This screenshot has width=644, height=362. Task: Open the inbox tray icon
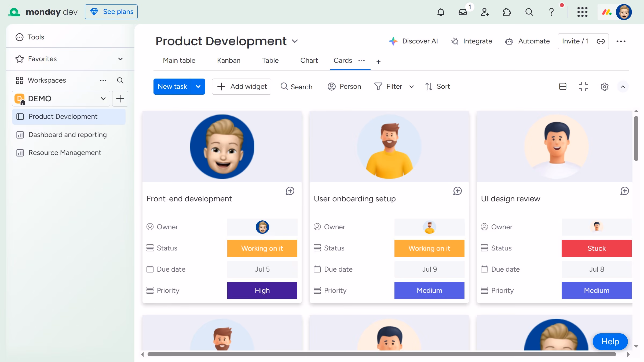(463, 12)
